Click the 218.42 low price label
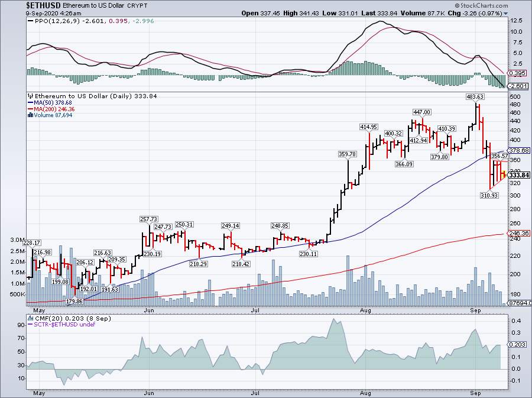The image size is (532, 398). click(241, 264)
